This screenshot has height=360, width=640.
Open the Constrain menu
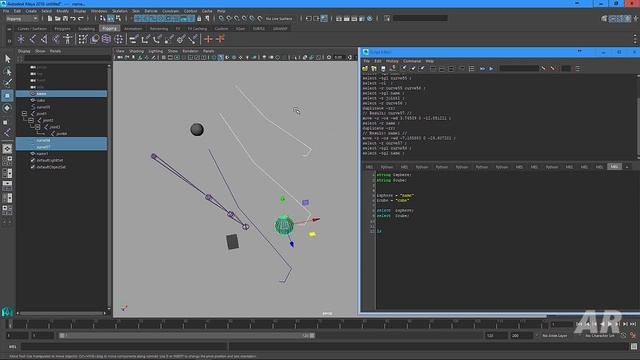(x=171, y=11)
